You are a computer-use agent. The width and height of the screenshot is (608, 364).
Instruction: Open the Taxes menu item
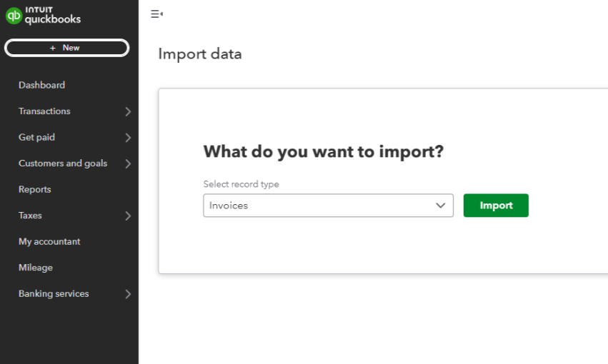tap(30, 216)
